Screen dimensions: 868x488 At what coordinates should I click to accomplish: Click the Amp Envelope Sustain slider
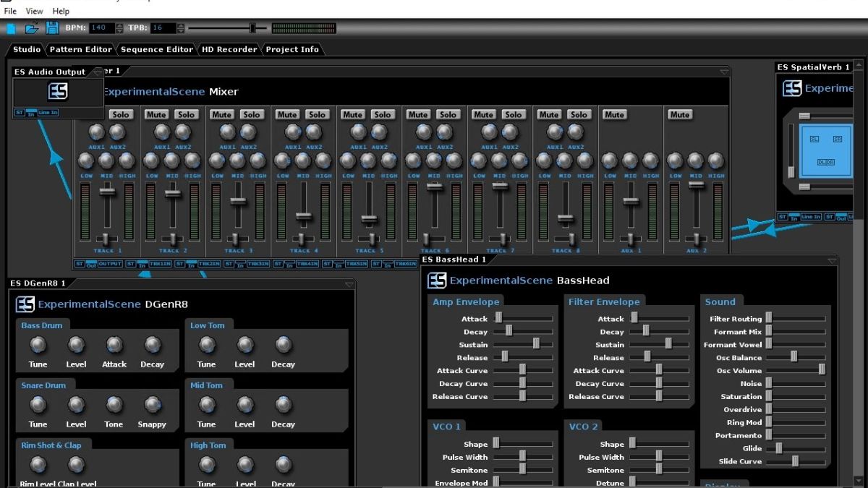tap(523, 344)
